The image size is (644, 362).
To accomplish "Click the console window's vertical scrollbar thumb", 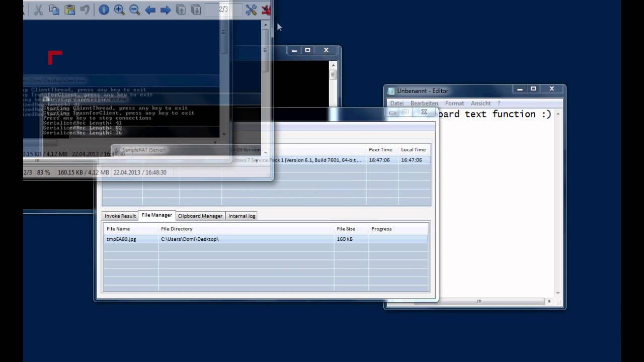I will [x=333, y=74].
